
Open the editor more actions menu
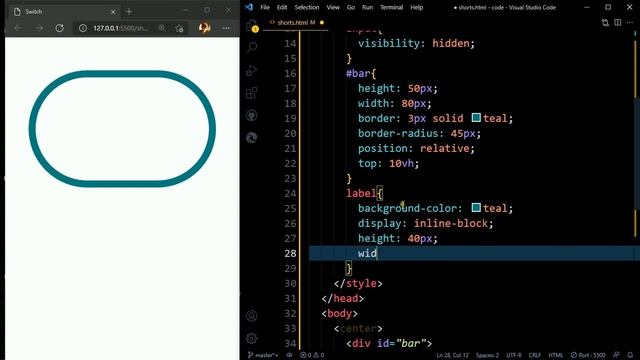pos(631,22)
